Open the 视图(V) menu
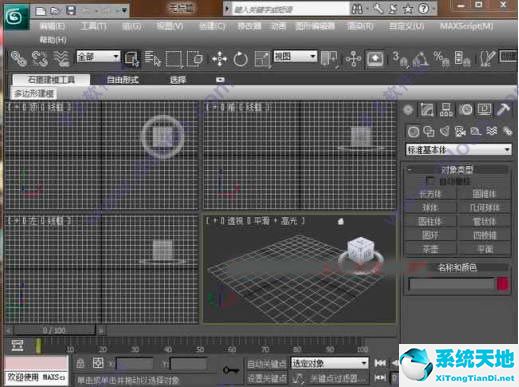 pyautogui.click(x=170, y=26)
